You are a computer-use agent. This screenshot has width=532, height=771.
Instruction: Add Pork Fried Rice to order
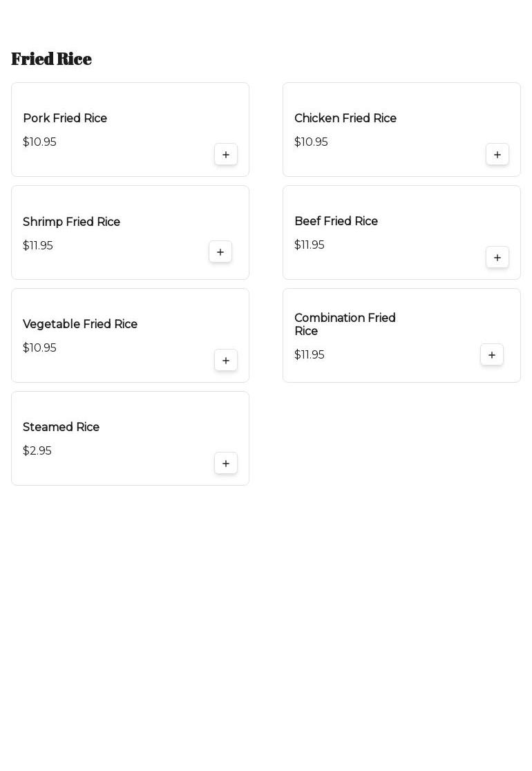226,155
